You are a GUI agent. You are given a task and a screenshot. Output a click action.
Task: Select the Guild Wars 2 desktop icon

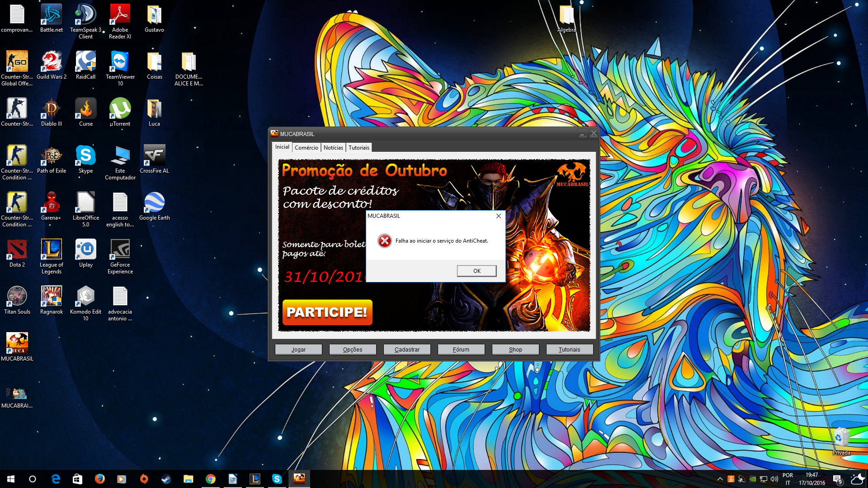coord(52,65)
